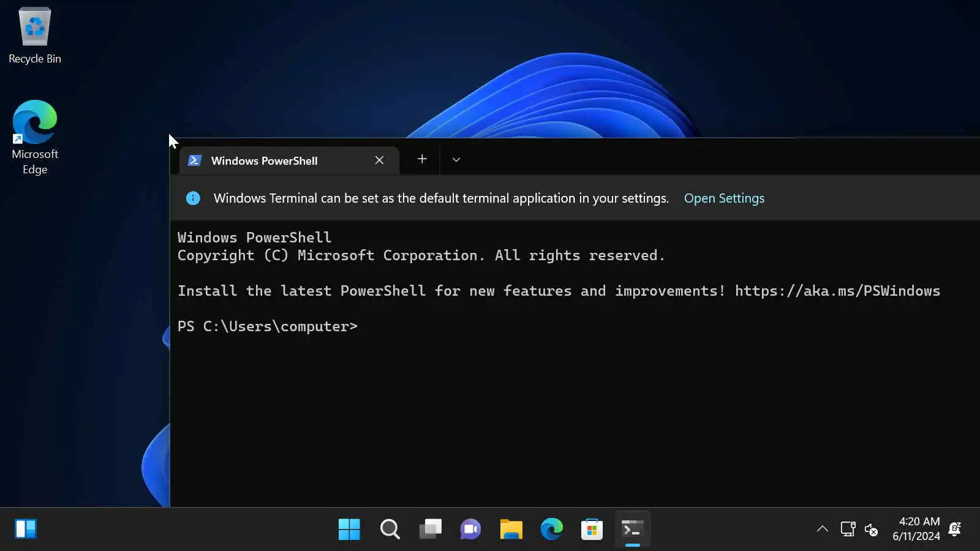Open Settings link in the terminal notification
Screen dimensions: 980x551
724,198
